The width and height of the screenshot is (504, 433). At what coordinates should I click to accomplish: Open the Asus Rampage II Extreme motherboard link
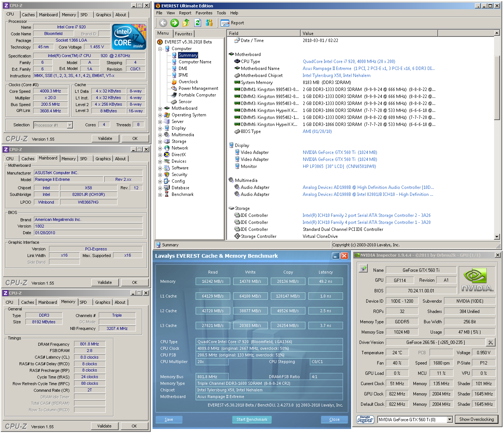368,68
